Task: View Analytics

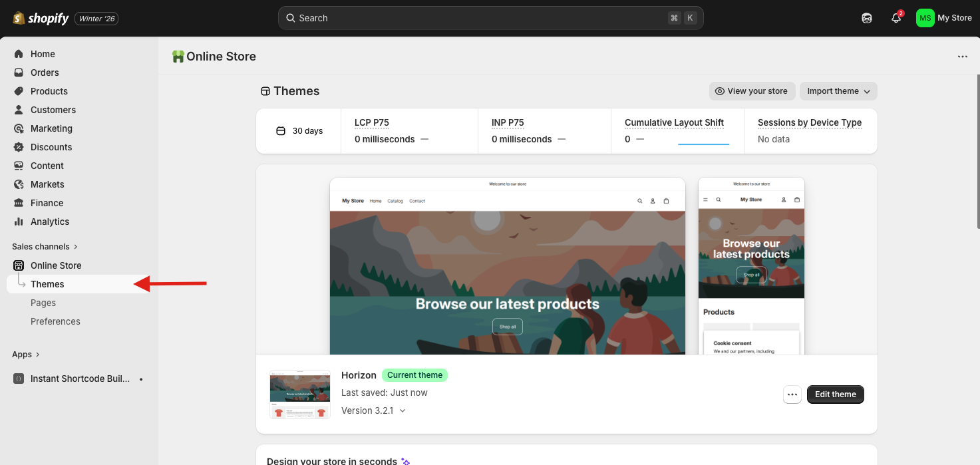Action: click(x=49, y=222)
